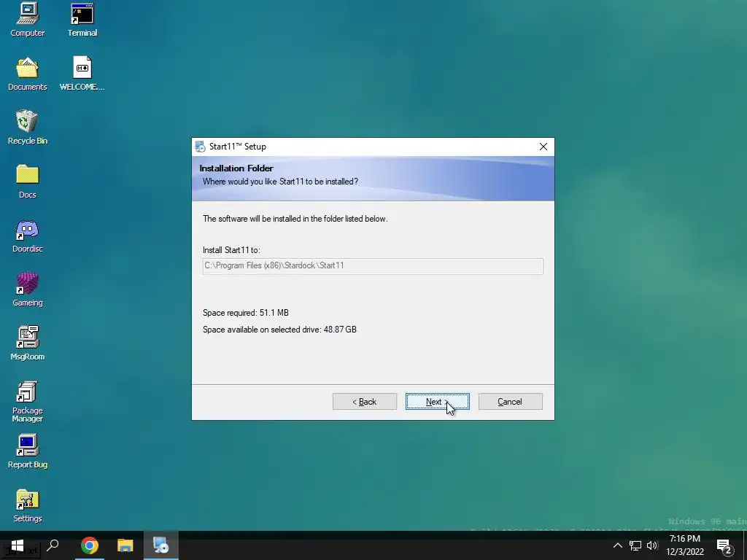Select the Documents desktop folder

pos(28,74)
